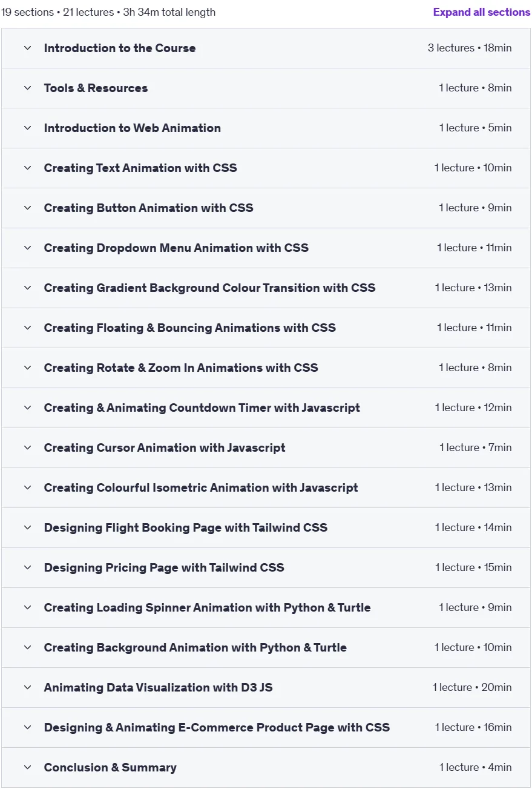Click chevron icon for Dropdown Menu Animation section
Screen dimensions: 532x789
(27, 248)
